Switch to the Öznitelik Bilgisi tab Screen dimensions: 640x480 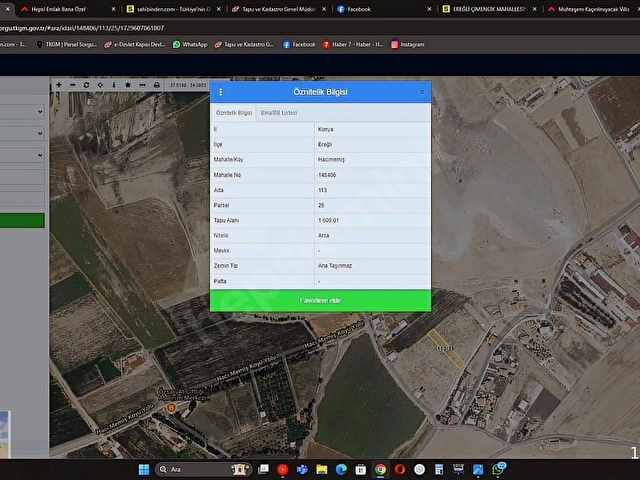click(x=234, y=113)
